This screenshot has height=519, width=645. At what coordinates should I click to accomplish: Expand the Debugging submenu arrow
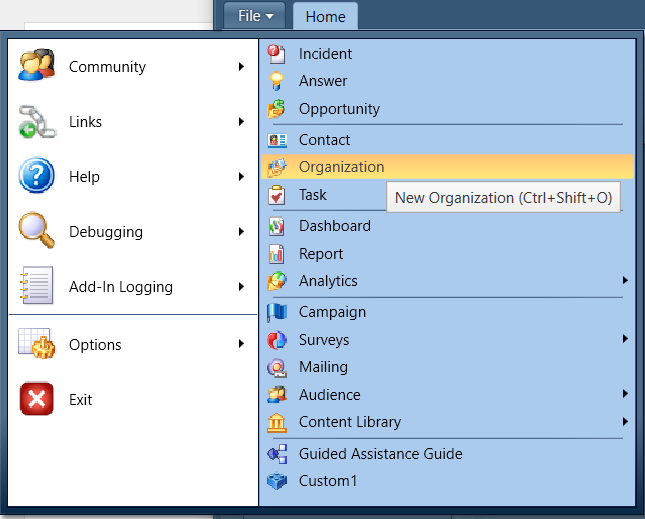241,232
